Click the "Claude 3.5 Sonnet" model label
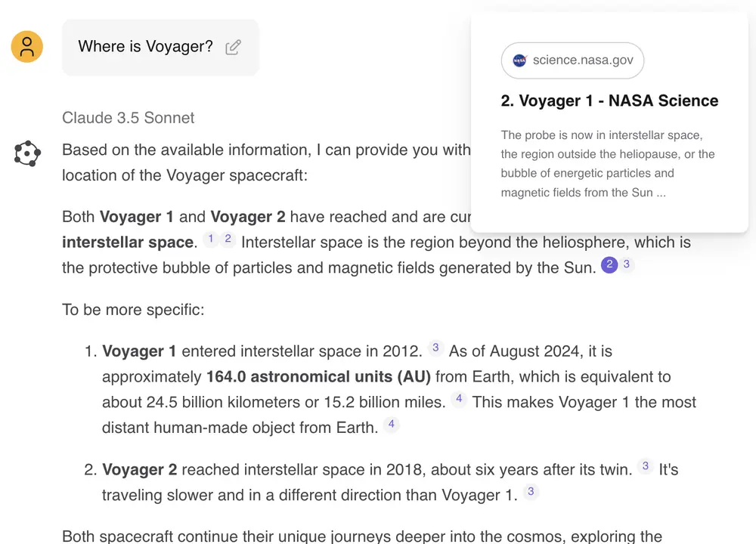Image resolution: width=756 pixels, height=544 pixels. 128,118
